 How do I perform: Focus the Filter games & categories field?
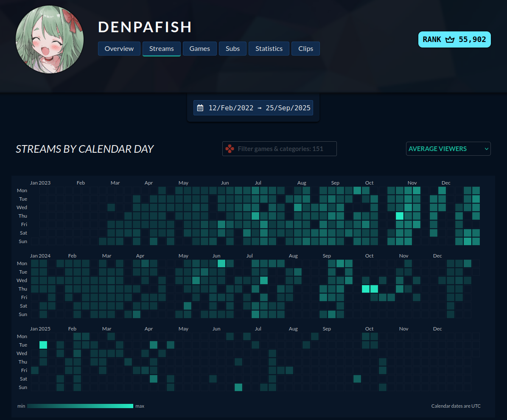point(279,149)
